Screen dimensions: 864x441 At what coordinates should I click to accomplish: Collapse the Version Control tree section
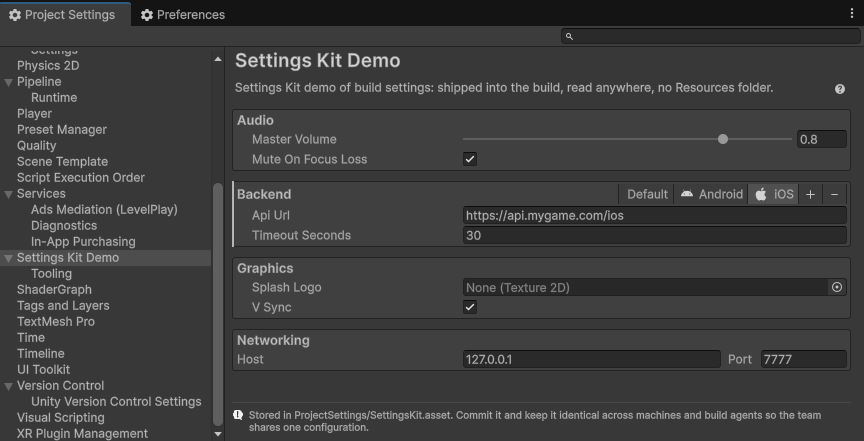(x=8, y=386)
